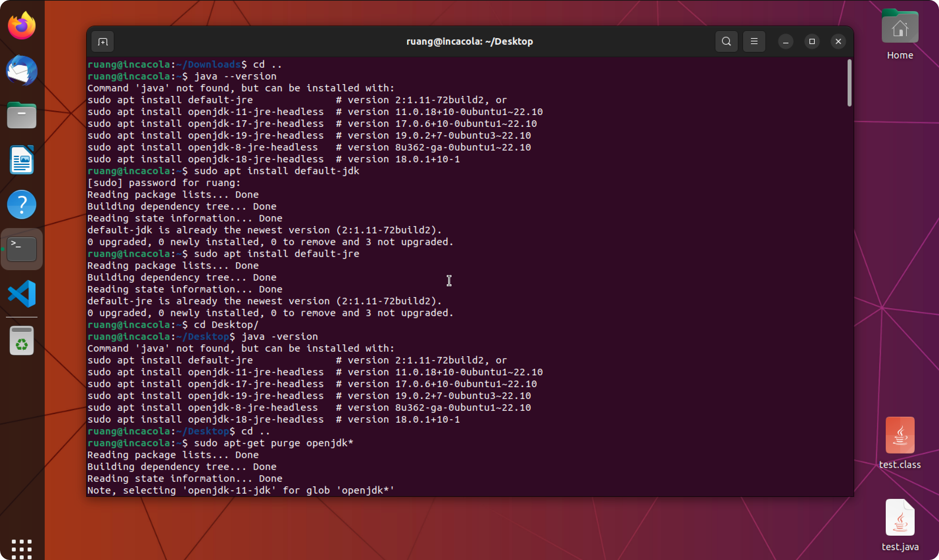Open the terminal hamburger menu
939x560 pixels.
pyautogui.click(x=754, y=41)
